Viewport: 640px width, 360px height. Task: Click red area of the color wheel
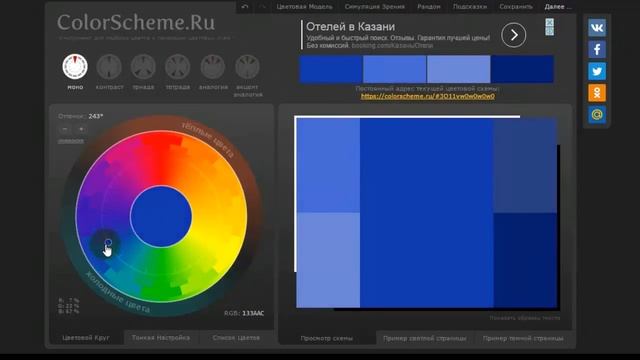161,157
